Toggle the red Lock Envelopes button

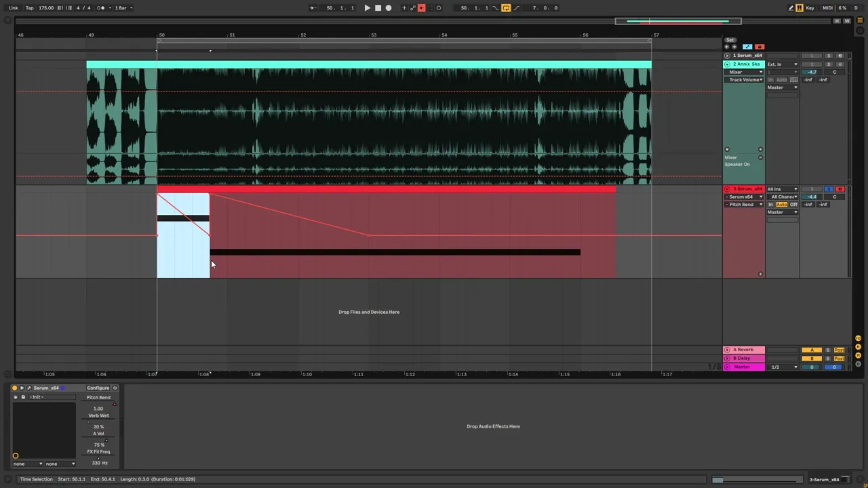pos(759,47)
